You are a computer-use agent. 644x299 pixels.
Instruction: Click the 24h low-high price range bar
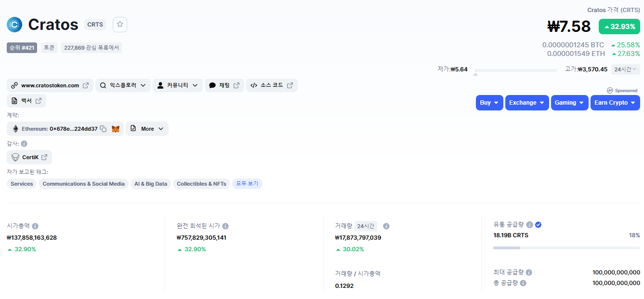[x=516, y=70]
